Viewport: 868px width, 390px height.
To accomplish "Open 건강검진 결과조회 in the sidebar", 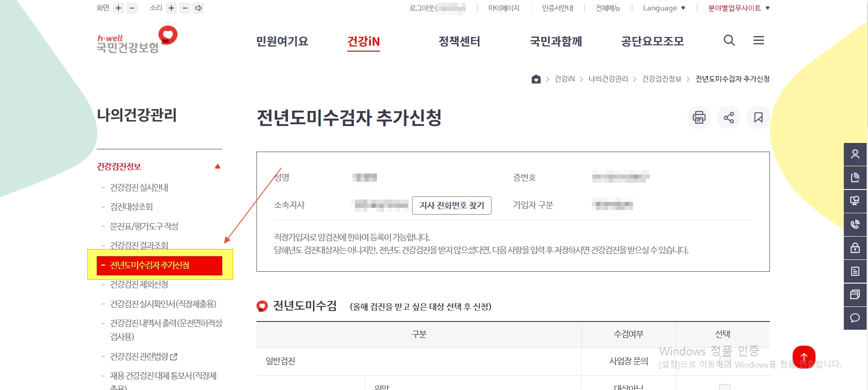I will 139,245.
